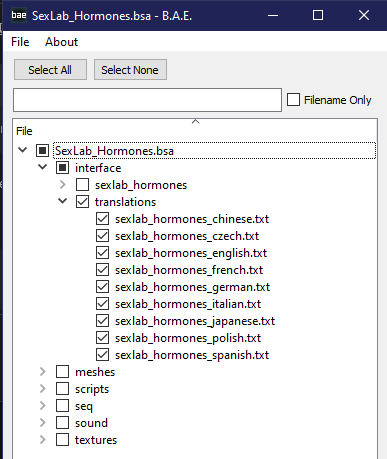Select sexlab_hormones_english.txt file name

(x=191, y=253)
